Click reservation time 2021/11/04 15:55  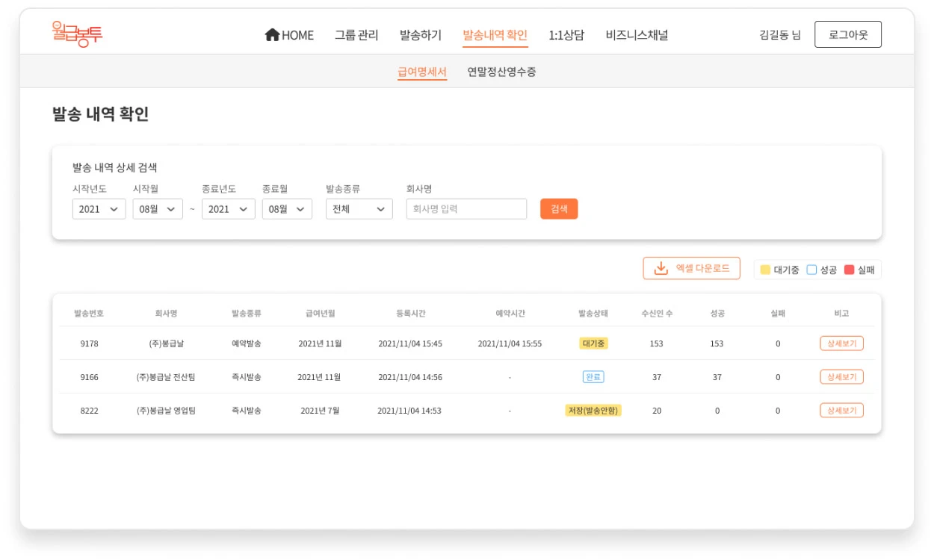tap(510, 343)
